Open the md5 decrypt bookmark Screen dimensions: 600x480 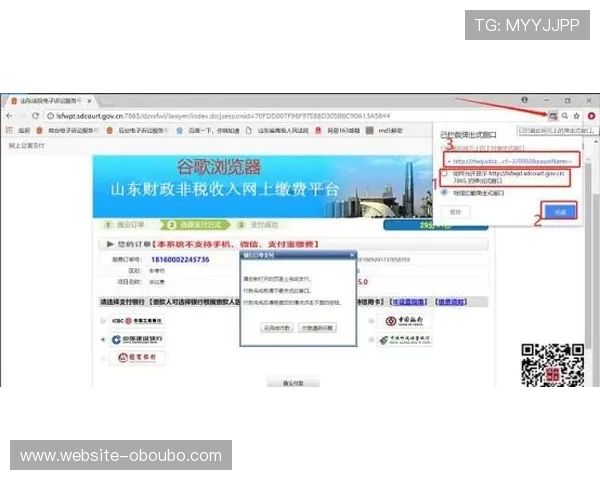(384, 131)
